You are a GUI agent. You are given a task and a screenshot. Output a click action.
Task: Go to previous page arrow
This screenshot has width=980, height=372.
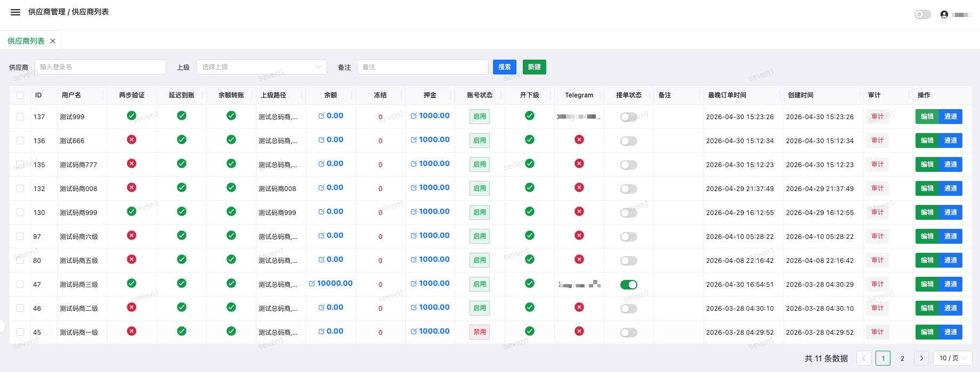864,358
